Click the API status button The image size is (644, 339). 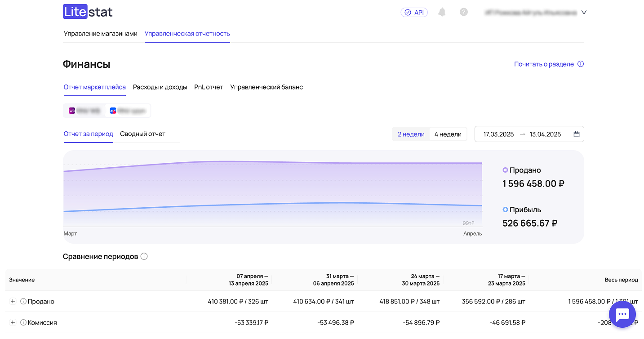pos(414,13)
